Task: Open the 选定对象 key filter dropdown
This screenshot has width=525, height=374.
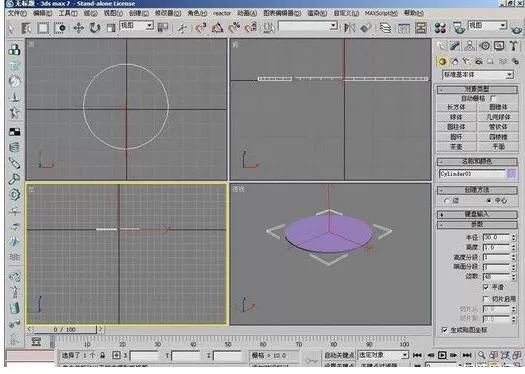Action: click(383, 355)
